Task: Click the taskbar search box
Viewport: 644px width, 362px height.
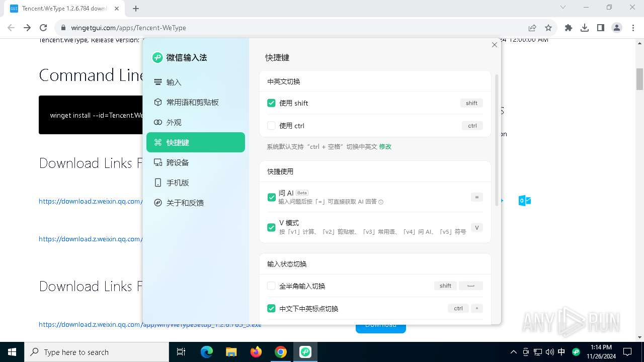Action: (97, 352)
